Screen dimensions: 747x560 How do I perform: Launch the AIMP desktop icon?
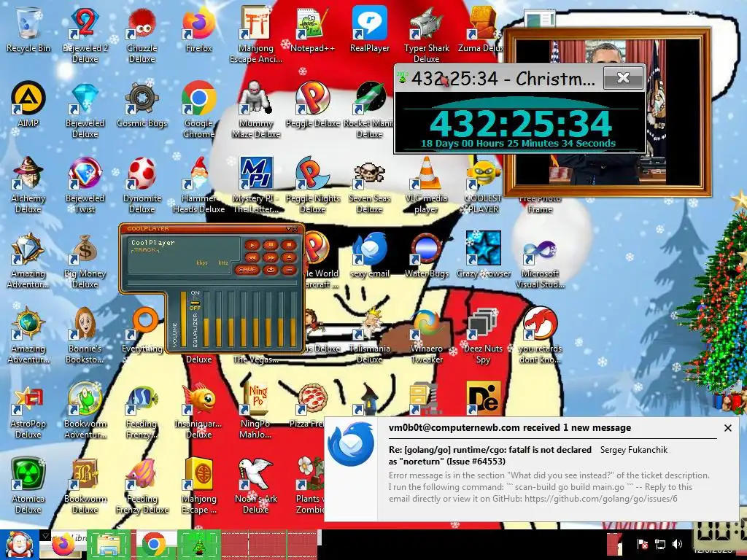coord(28,104)
